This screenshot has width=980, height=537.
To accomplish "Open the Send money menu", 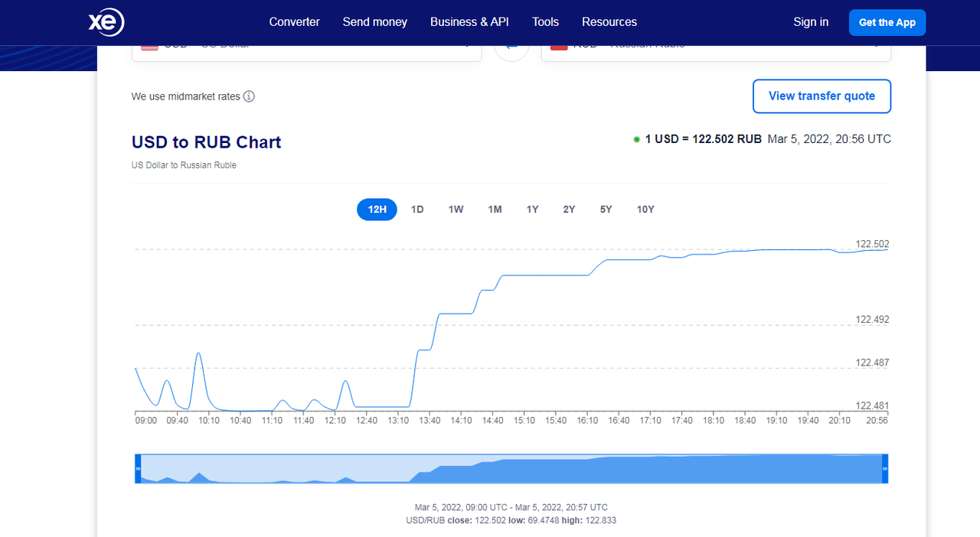I will (x=375, y=22).
